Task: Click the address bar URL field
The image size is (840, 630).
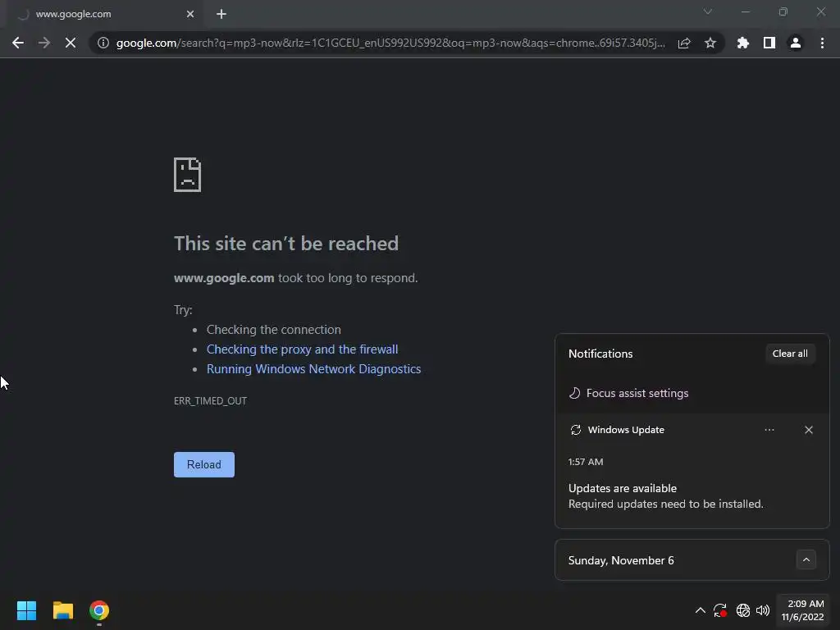Action: [390, 43]
